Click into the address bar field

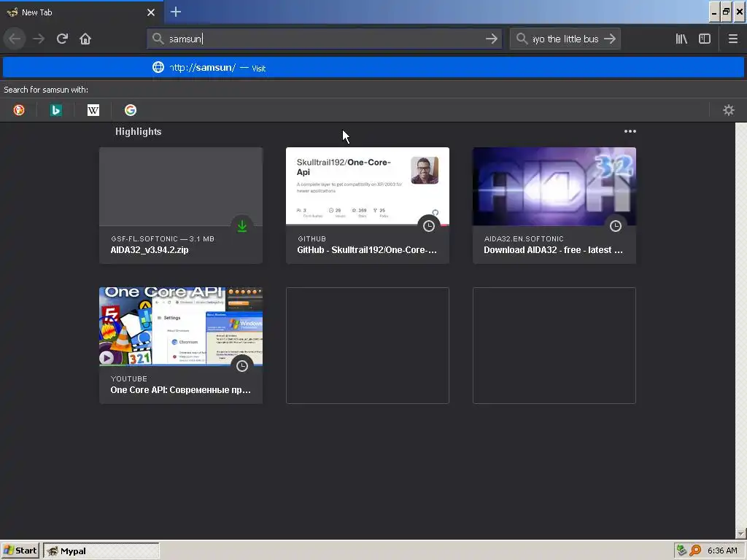[324, 39]
